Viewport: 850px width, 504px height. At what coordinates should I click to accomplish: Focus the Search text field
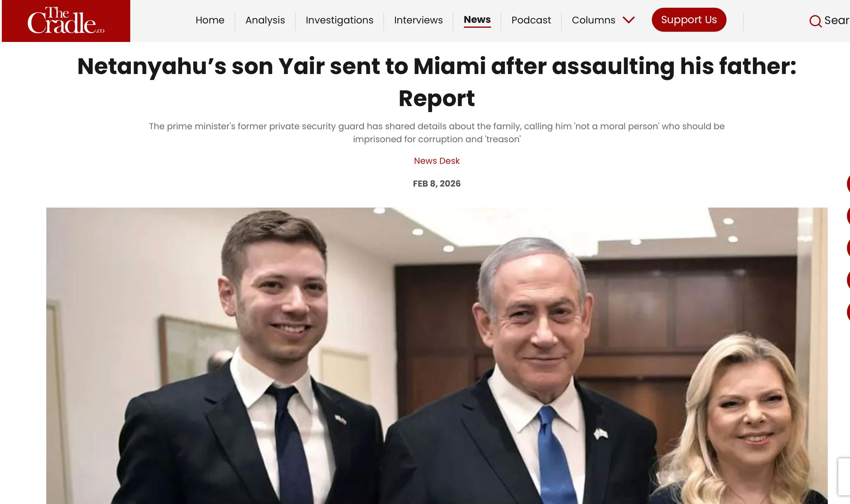[x=837, y=20]
